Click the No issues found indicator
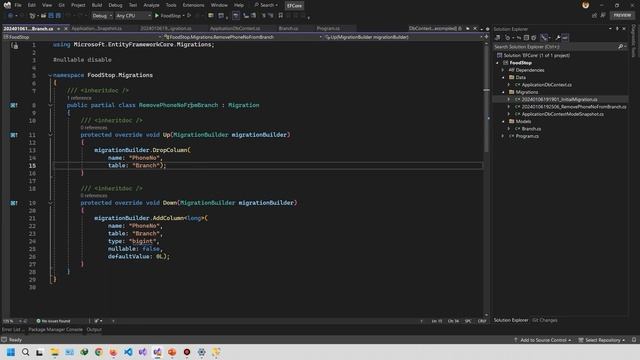The height and width of the screenshot is (360, 640). [53, 321]
